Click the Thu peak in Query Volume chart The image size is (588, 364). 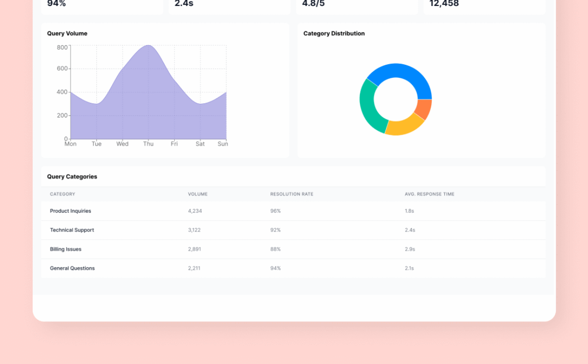(148, 46)
